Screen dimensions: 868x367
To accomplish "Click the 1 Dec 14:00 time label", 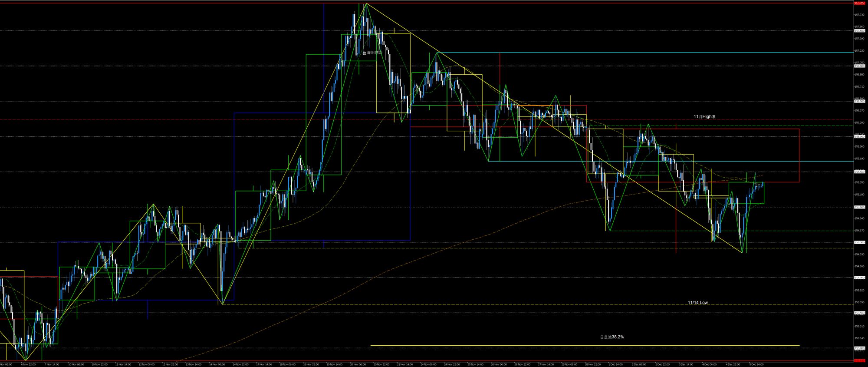I will tap(615, 364).
